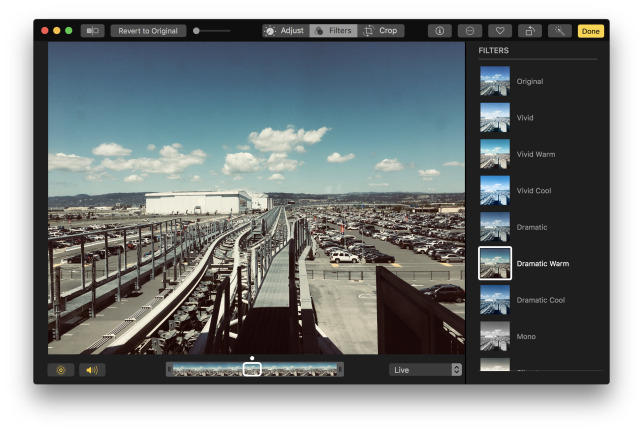This screenshot has height=432, width=643.
Task: Mute the Live Photo sound
Action: pos(92,370)
